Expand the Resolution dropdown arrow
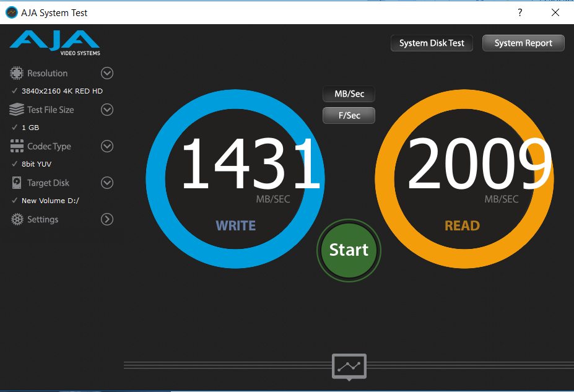This screenshot has width=574, height=392. click(107, 73)
